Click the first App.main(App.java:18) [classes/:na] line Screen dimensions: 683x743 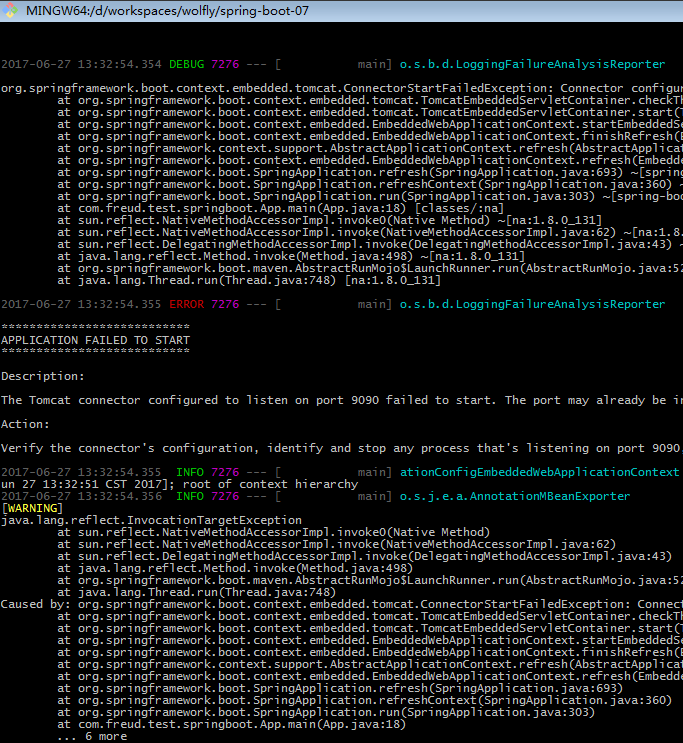280,208
